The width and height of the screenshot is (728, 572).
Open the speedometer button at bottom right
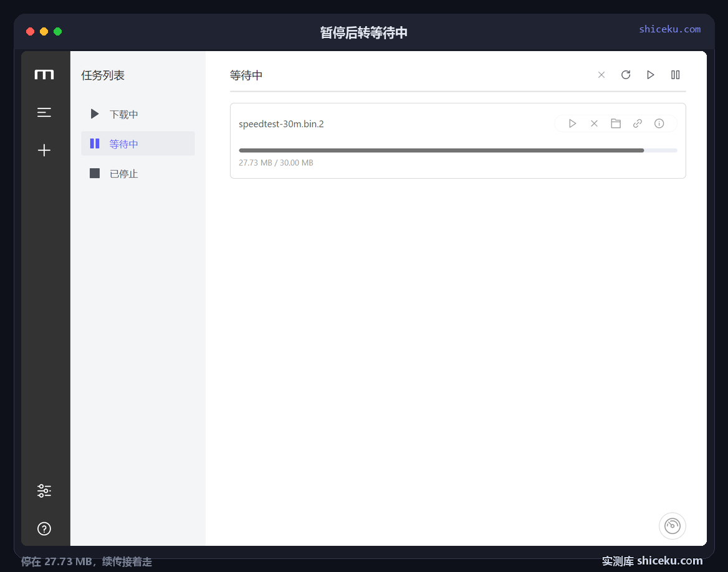click(673, 526)
